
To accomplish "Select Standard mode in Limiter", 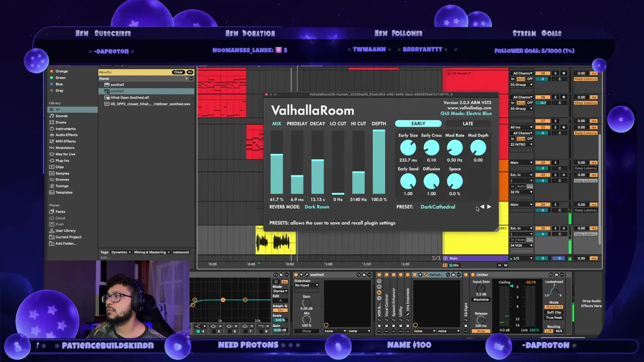I will 554,307.
